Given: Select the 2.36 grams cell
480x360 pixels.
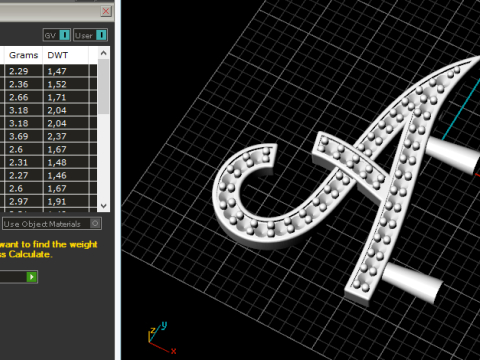Looking at the screenshot, I should (23, 84).
